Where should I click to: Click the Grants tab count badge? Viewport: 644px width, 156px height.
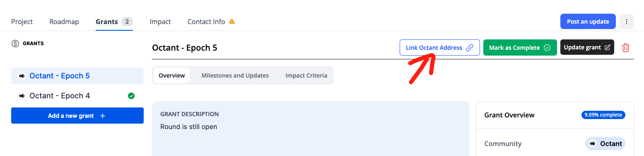pos(127,22)
